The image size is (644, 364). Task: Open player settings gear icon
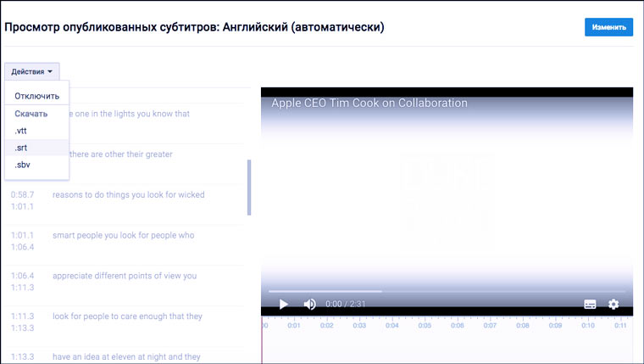point(613,304)
